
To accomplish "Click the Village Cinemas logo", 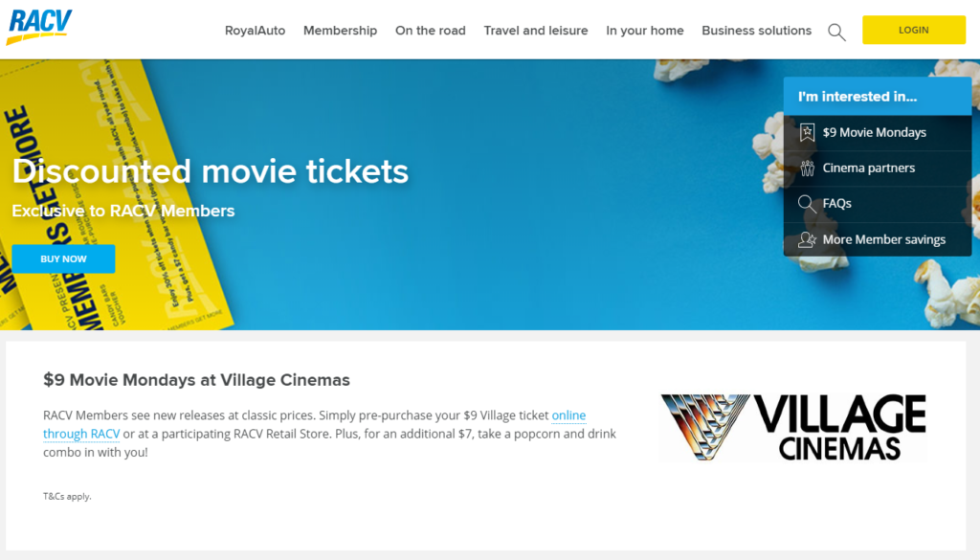I will click(x=792, y=427).
